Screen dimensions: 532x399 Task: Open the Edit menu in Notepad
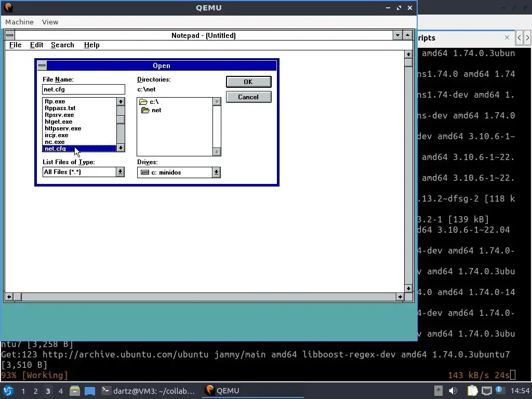[x=36, y=45]
